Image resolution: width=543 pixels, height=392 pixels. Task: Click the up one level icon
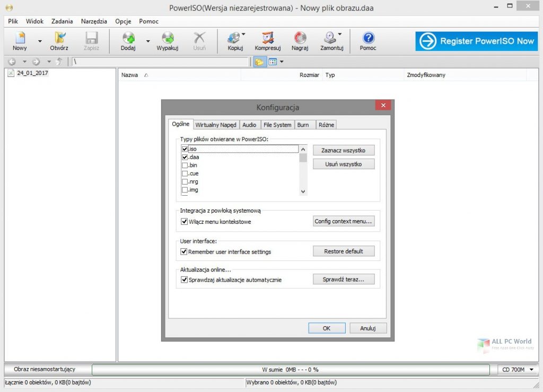point(59,62)
